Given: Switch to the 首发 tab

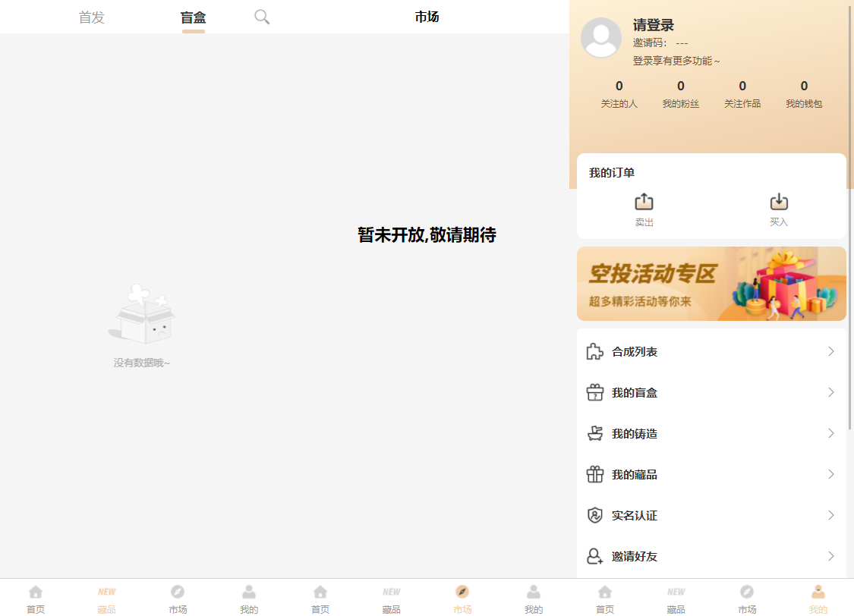Looking at the screenshot, I should (x=92, y=17).
